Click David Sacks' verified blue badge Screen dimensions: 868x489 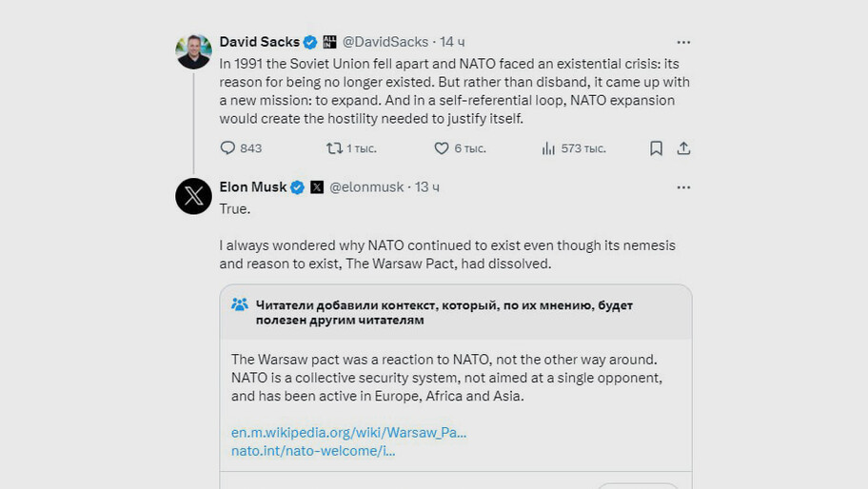point(310,42)
